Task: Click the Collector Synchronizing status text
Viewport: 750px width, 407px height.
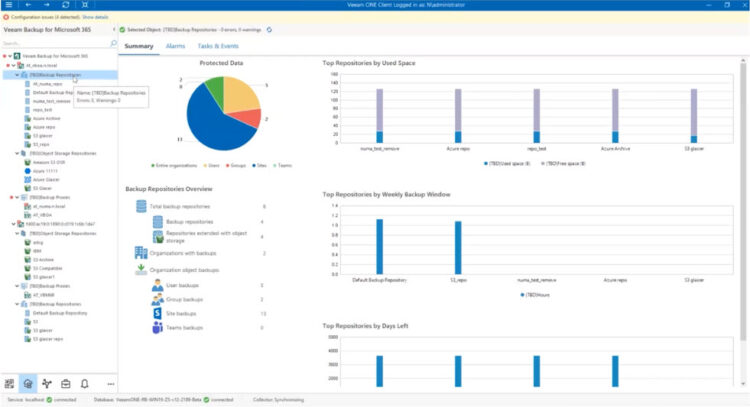Action: [x=278, y=400]
